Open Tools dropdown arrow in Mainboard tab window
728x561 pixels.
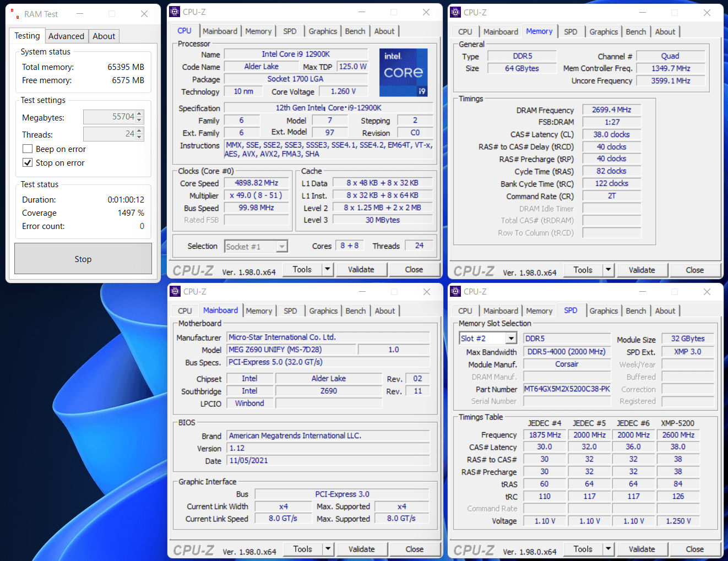[x=328, y=549]
